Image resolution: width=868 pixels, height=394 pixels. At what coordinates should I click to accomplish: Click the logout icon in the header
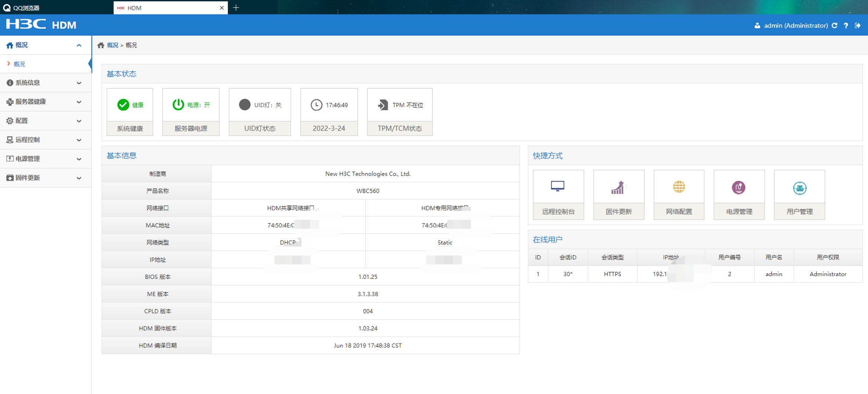point(858,26)
